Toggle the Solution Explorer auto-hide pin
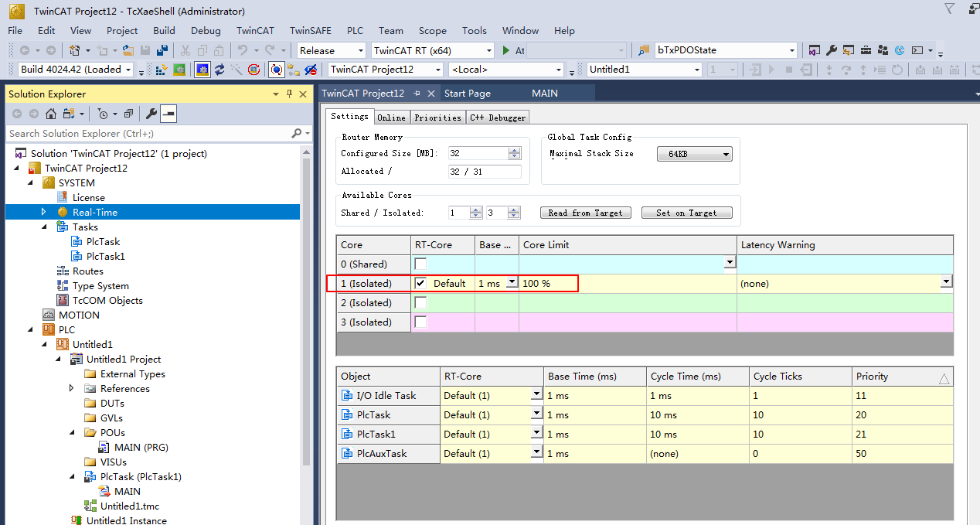980x525 pixels. 290,94
